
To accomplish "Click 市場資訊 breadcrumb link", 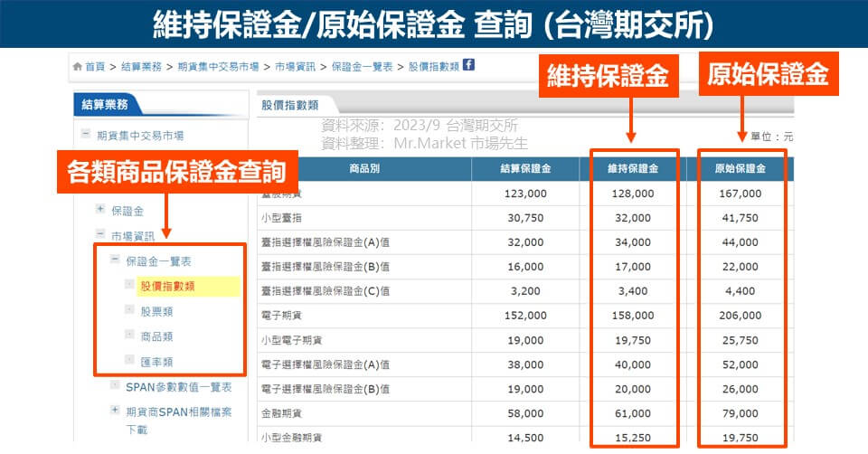I will click(x=296, y=67).
